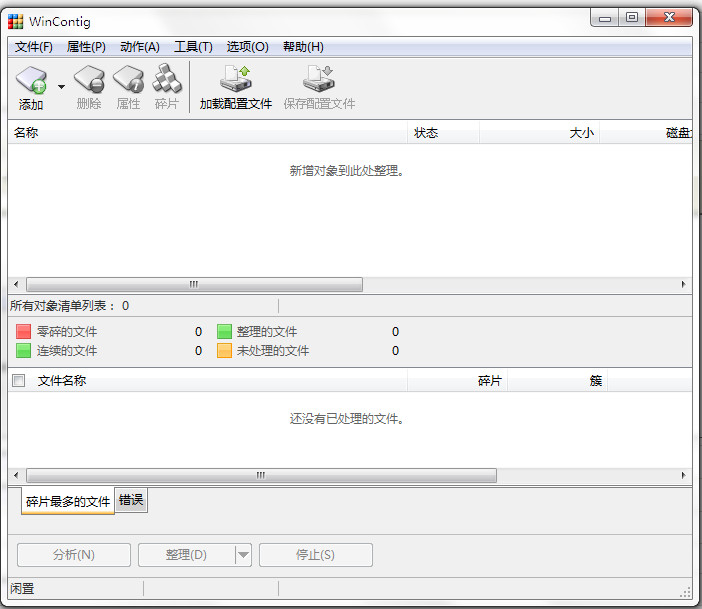Viewport: 702px width, 609px height.
Task: Click the green 连续的文件 color swatch
Action: 23,351
